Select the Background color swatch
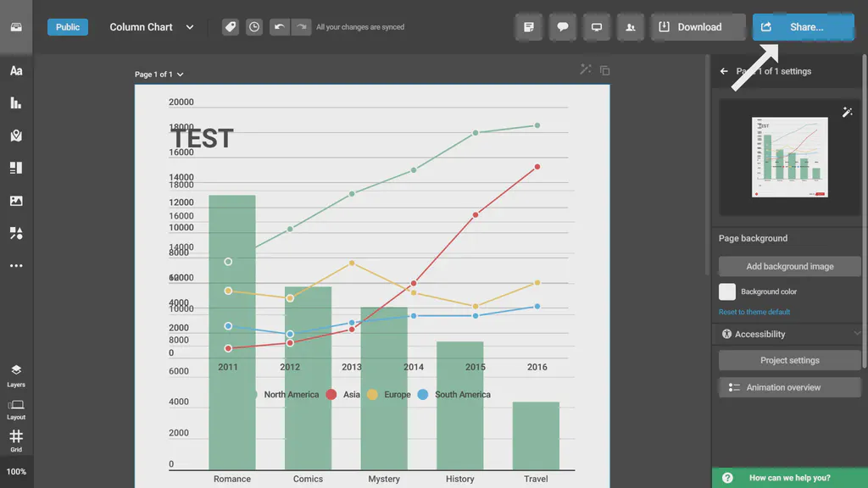The height and width of the screenshot is (488, 868). coord(726,291)
